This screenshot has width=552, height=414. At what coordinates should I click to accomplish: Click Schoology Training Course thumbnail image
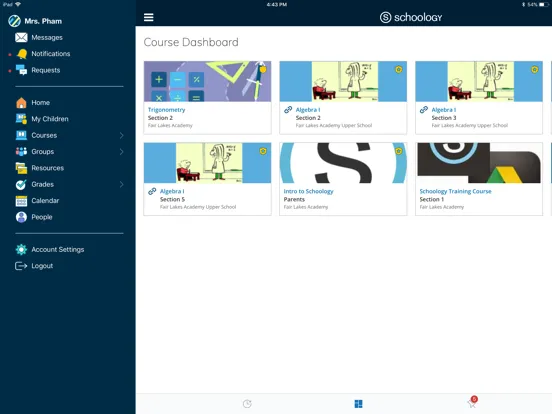pos(479,163)
